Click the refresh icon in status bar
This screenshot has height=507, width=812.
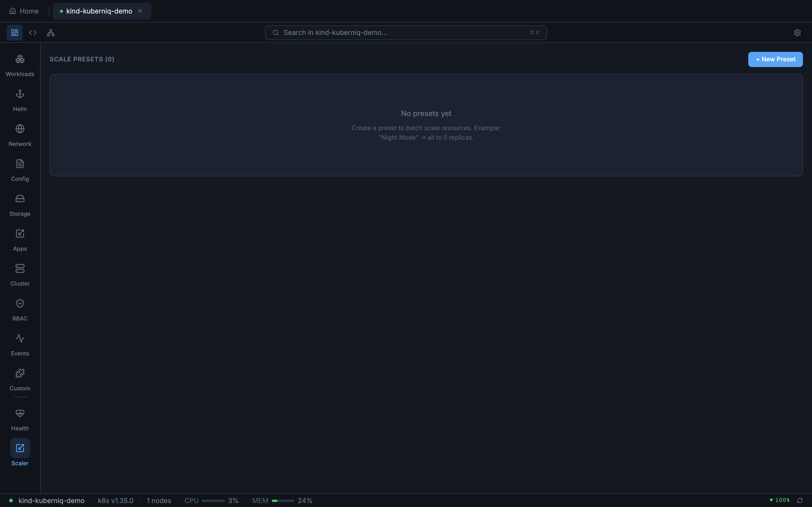click(x=800, y=500)
